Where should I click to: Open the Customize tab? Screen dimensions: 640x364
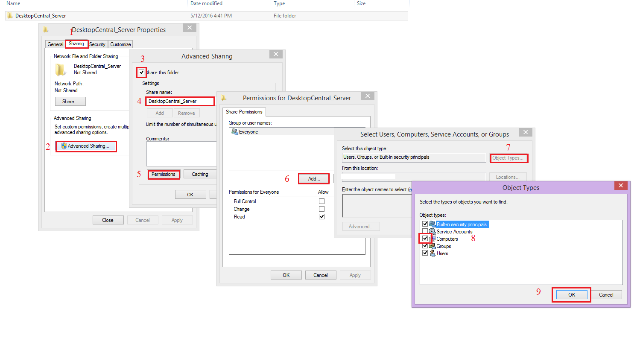point(120,44)
